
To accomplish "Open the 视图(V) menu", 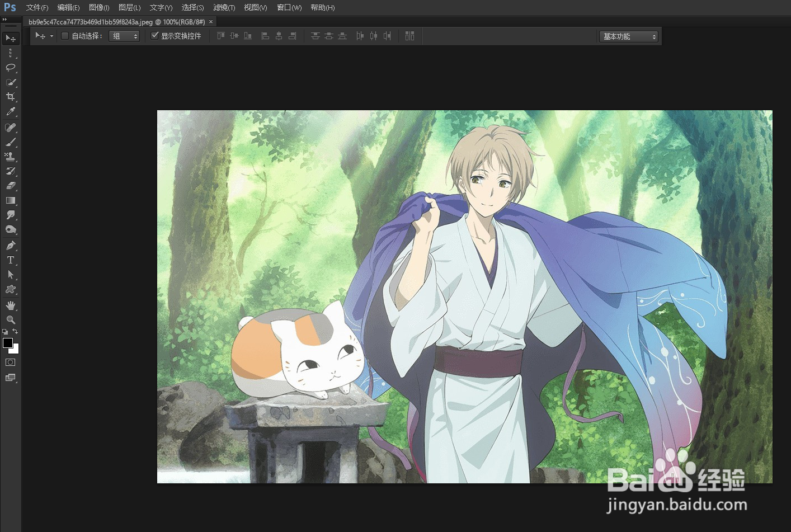I will click(x=255, y=8).
